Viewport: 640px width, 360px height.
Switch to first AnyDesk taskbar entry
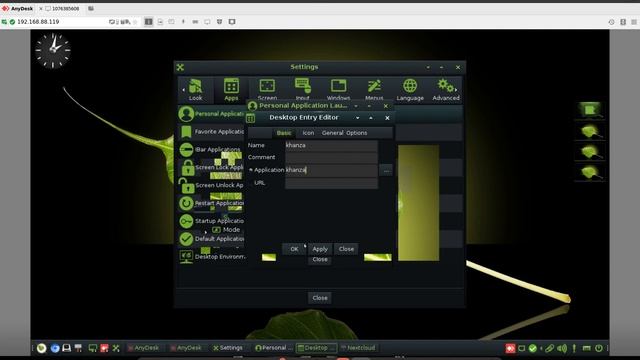pos(144,348)
